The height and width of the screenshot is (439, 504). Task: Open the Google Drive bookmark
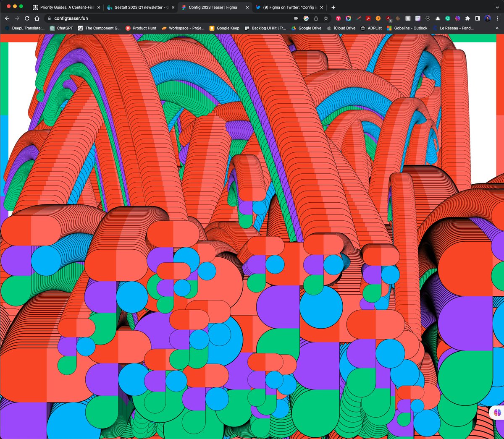click(x=306, y=28)
